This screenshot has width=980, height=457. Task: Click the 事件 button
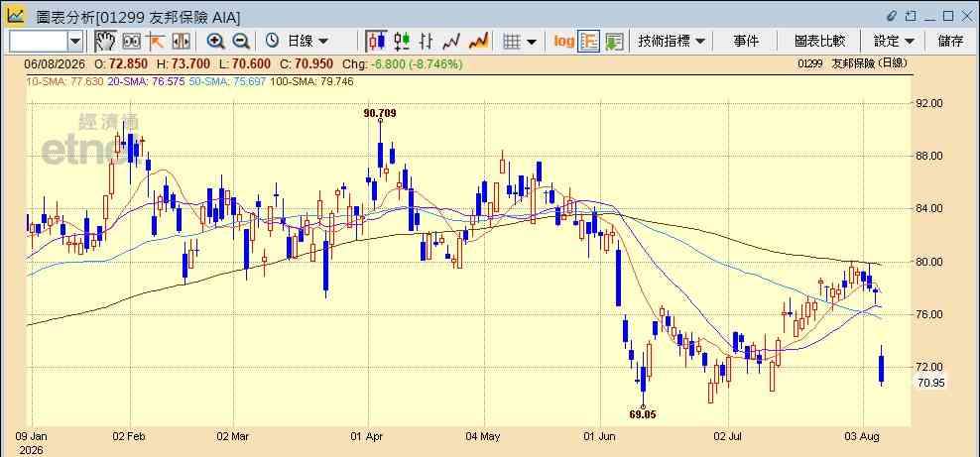coord(746,42)
